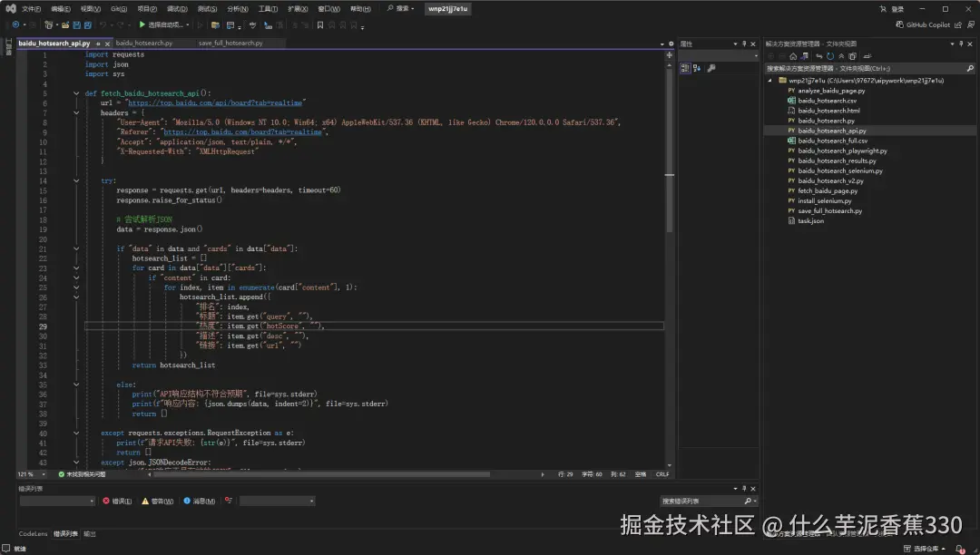
Task: Click the pin icon of Properties panel
Action: [x=744, y=44]
